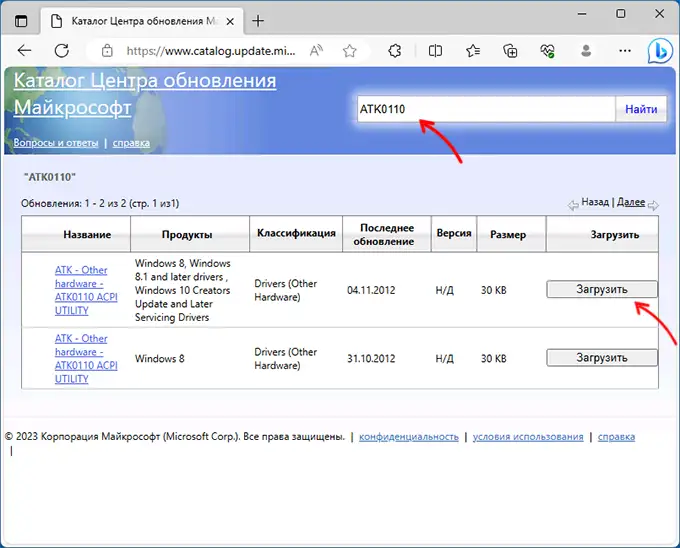Open Favorites list
Image resolution: width=680 pixels, height=548 pixels.
pos(473,51)
